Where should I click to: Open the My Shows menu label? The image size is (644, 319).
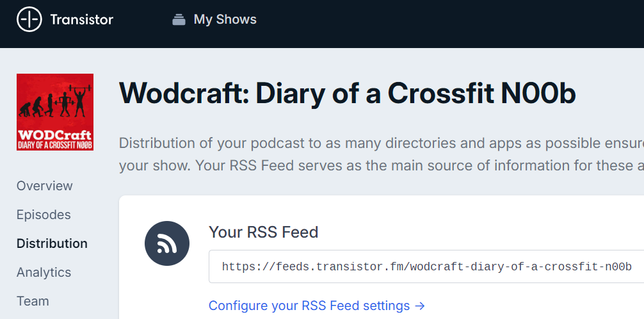225,20
